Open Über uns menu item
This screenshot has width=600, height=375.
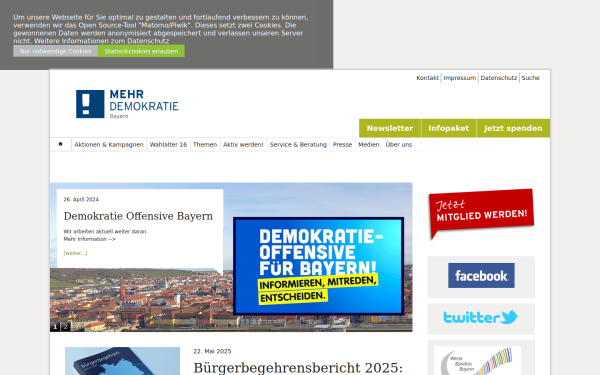[x=399, y=145]
